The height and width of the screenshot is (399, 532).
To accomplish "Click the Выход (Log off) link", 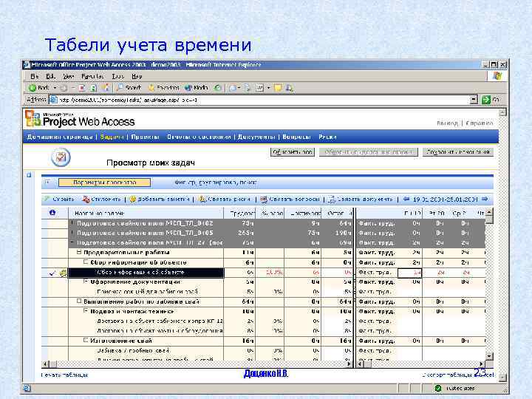I will point(448,123).
